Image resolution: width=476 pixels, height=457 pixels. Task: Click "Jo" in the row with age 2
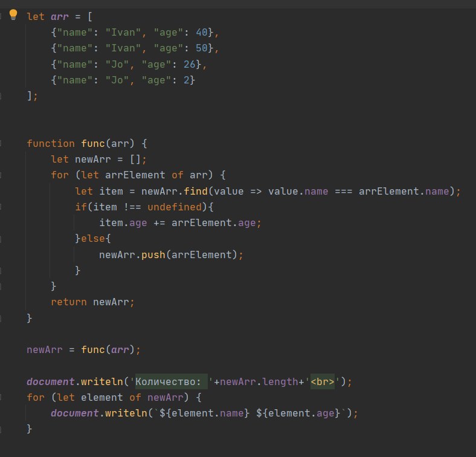[117, 80]
